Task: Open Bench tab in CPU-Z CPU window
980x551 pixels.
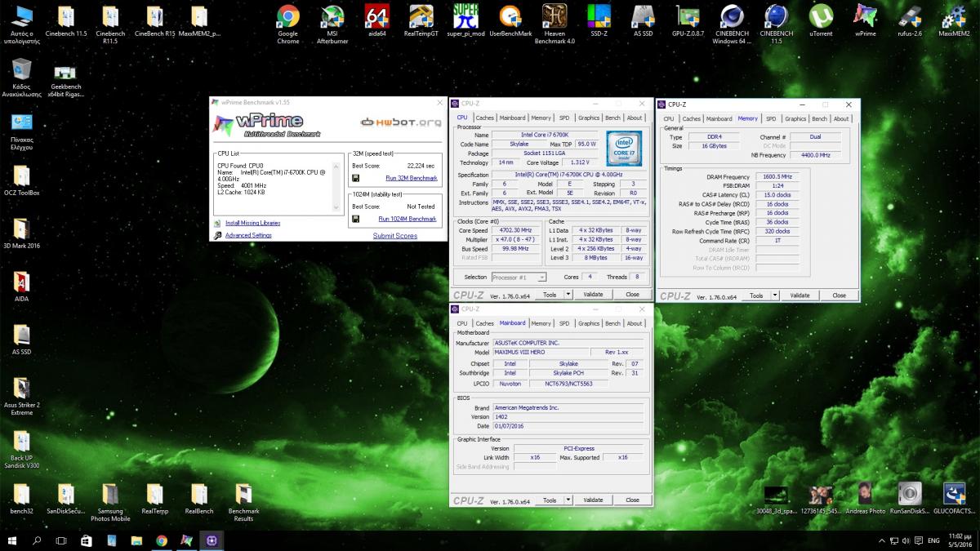Action: 612,118
